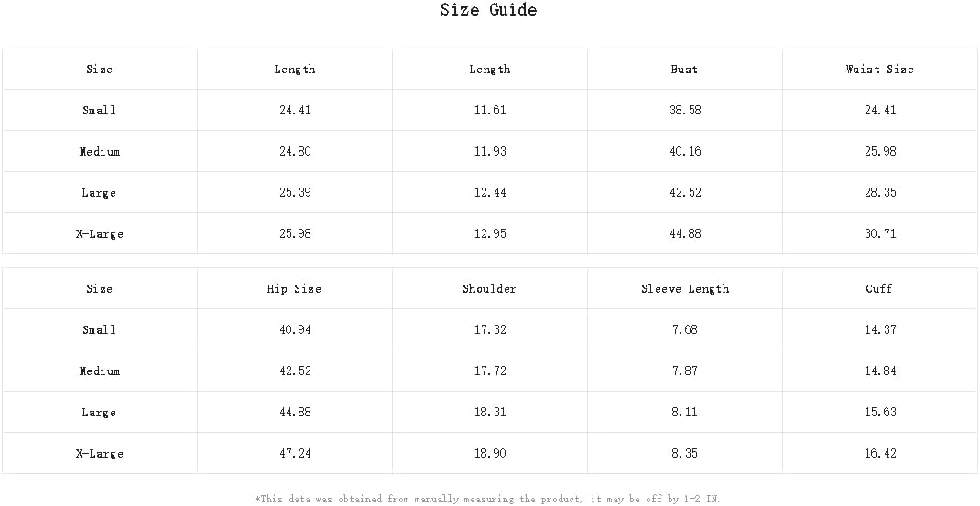Select the Small bust value 38.58
The width and height of the screenshot is (980, 506).
point(685,111)
